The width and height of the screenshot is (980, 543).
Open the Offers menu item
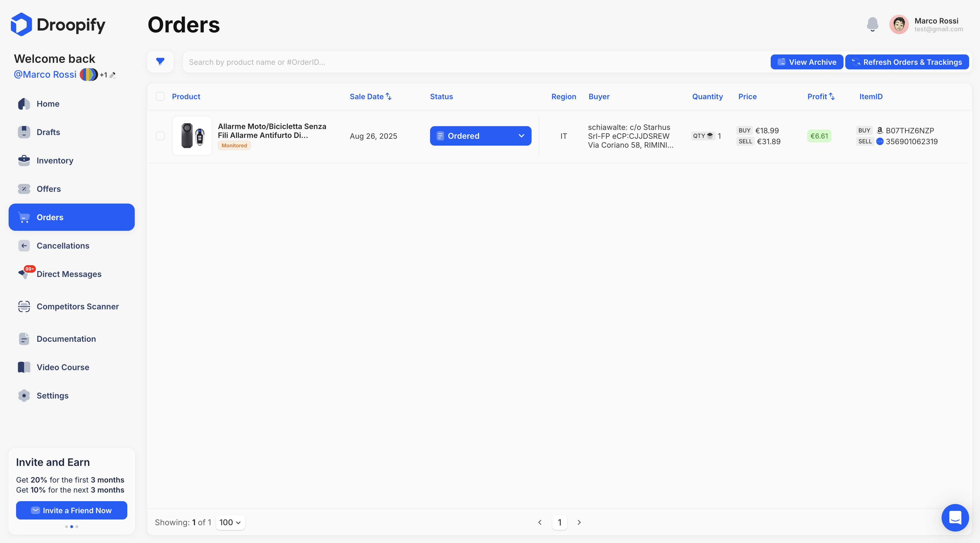coord(71,189)
